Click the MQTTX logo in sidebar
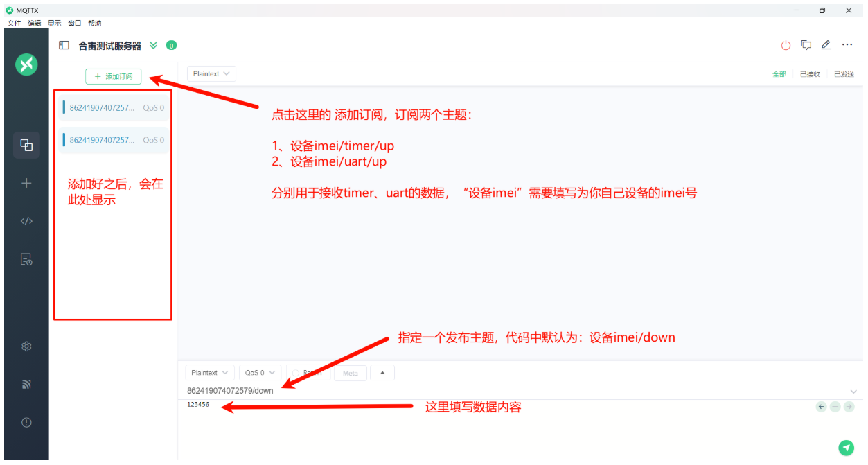The width and height of the screenshot is (868, 465). pos(26,64)
